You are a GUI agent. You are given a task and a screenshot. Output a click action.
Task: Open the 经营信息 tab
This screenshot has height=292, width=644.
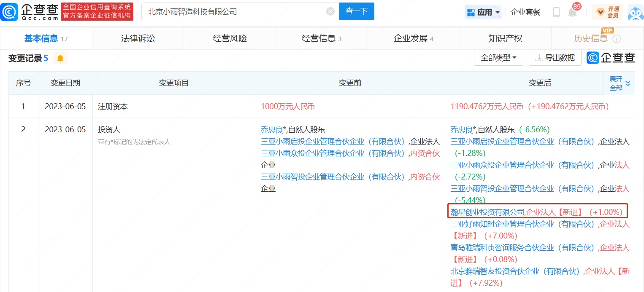tap(322, 39)
